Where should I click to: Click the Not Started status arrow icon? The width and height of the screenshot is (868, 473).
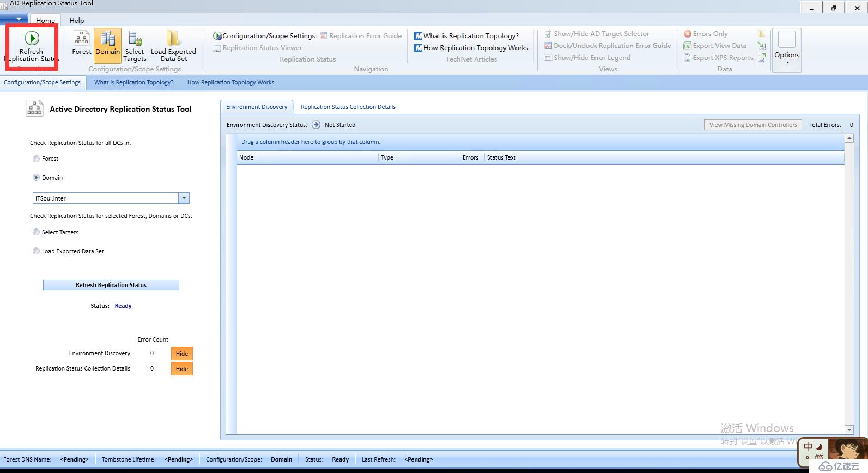pos(316,125)
